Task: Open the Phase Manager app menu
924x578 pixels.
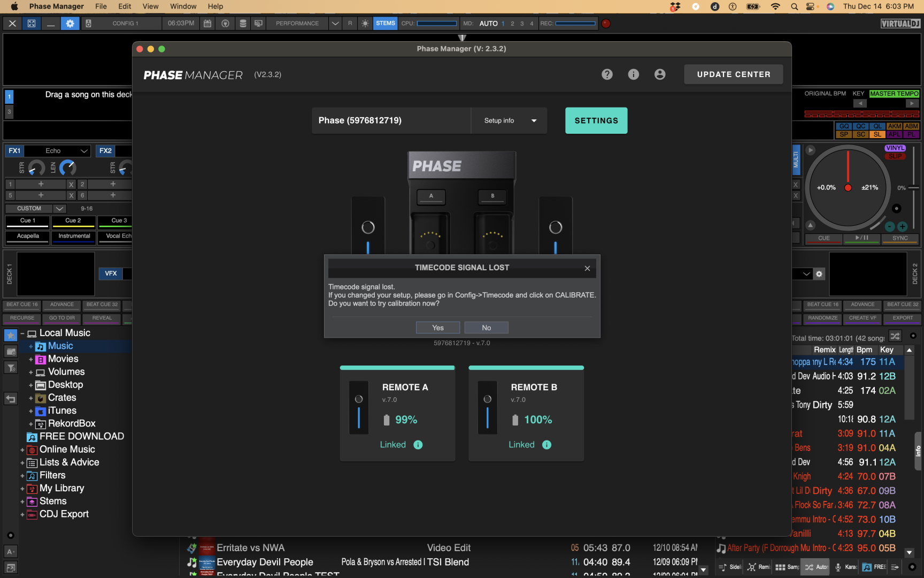Action: [56, 6]
